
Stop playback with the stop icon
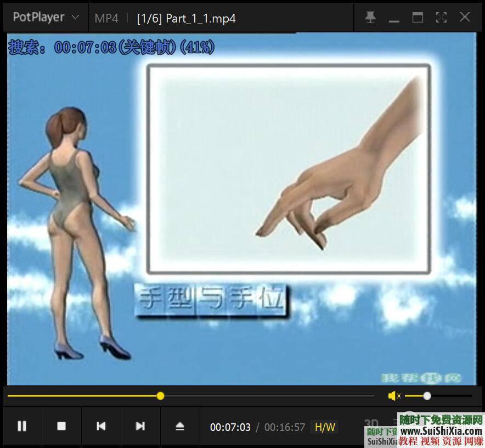point(61,426)
